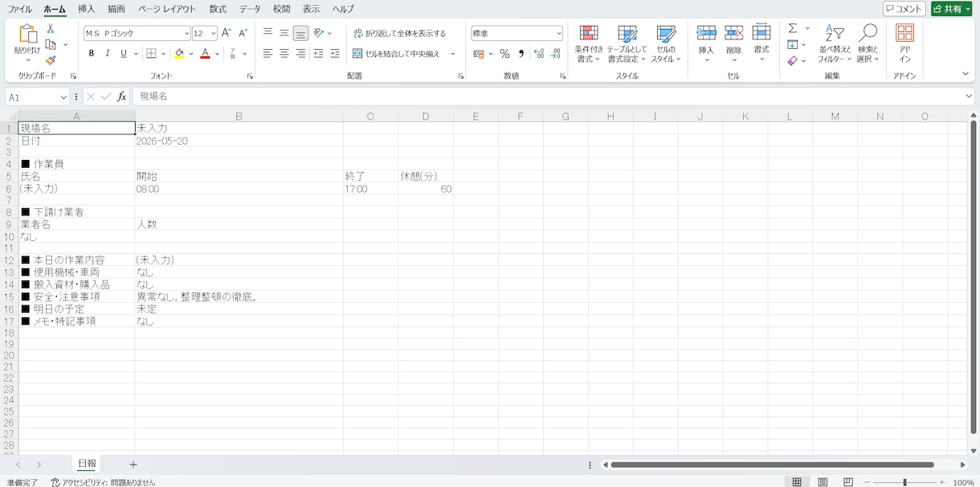Screen dimensions: 980x487
Task: Click the increase indent icon
Action: (x=335, y=54)
